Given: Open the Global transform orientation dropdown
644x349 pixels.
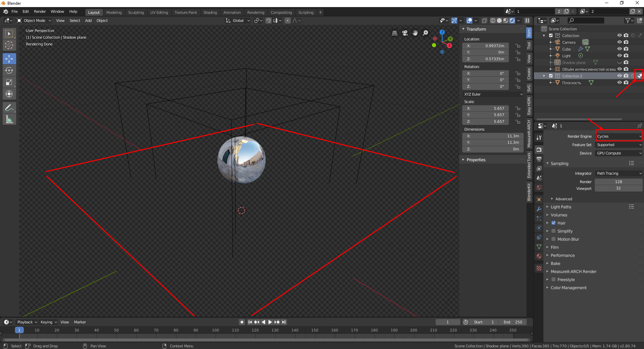Looking at the screenshot, I should click(238, 21).
